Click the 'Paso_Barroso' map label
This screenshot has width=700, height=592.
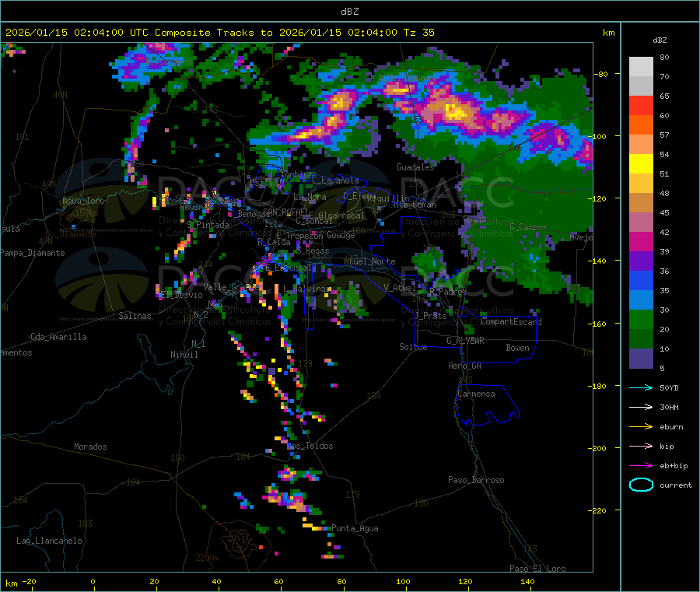[476, 480]
